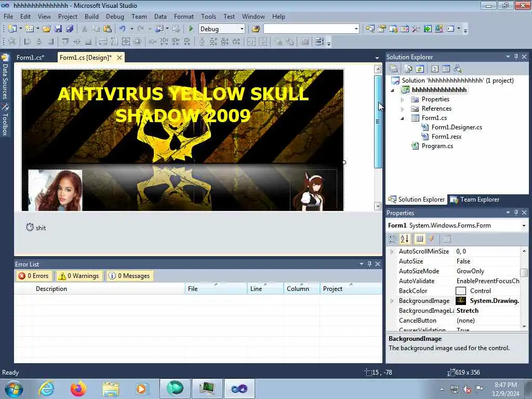This screenshot has height=399, width=532.
Task: Open Solution Explorer from the main toolbar icon
Action: point(370,29)
